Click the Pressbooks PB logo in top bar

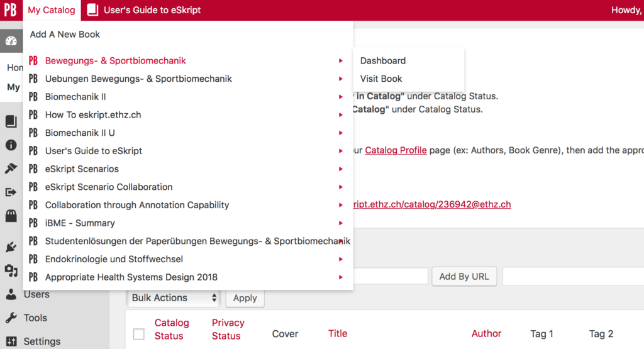point(10,10)
